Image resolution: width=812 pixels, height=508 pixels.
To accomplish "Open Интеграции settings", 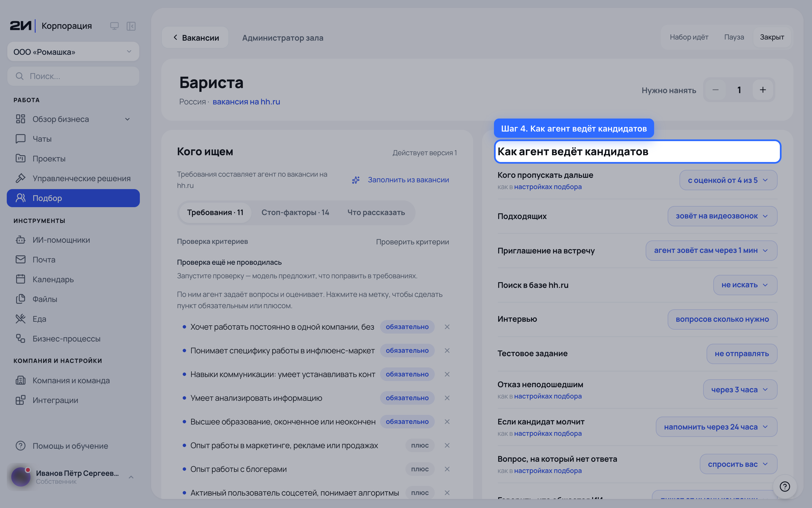I will pyautogui.click(x=73, y=400).
